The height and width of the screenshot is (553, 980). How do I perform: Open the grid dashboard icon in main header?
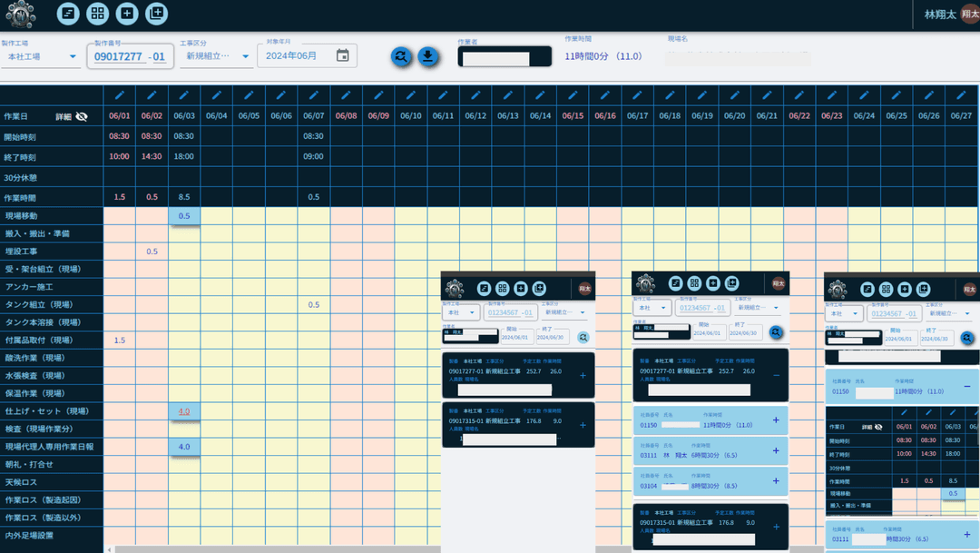[x=97, y=13]
